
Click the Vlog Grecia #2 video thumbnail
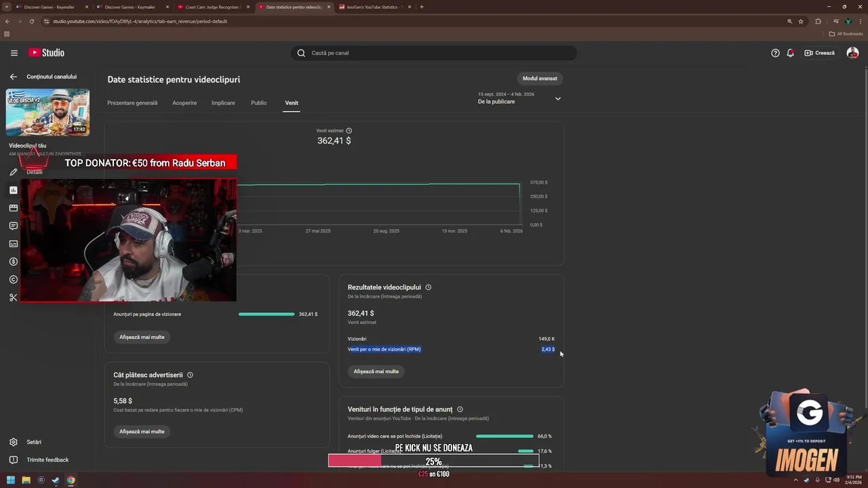pos(47,113)
